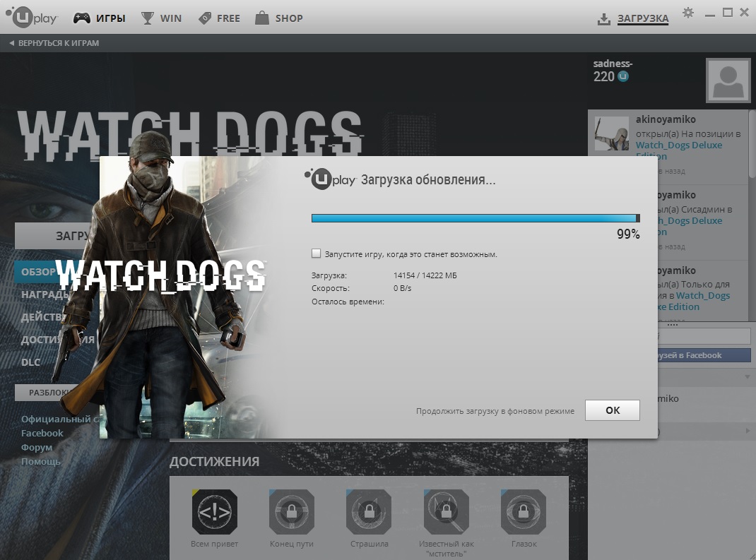Viewport: 756px width, 560px height.
Task: Click the locked Страшила achievement icon
Action: pyautogui.click(x=369, y=512)
